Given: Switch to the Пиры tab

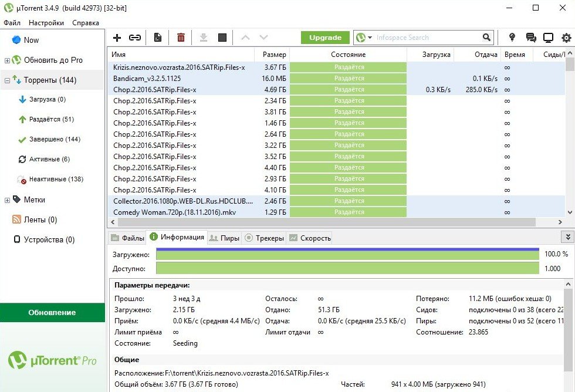Looking at the screenshot, I should tap(224, 238).
